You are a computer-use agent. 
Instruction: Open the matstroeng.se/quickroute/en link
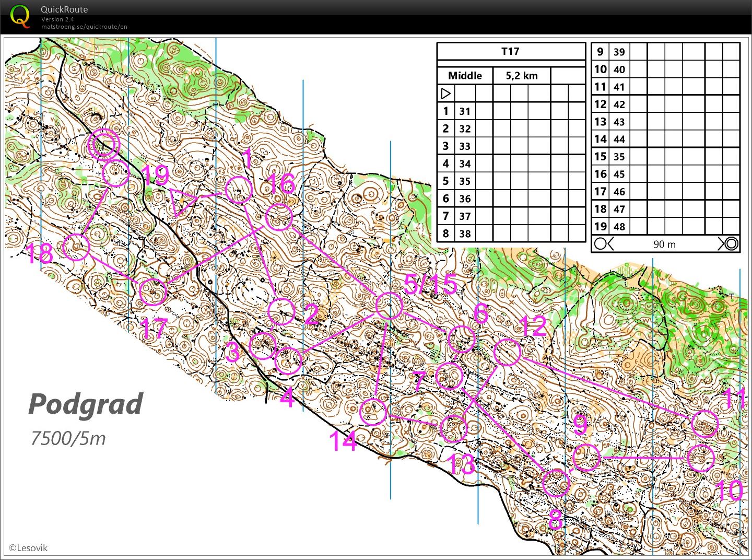(x=84, y=27)
